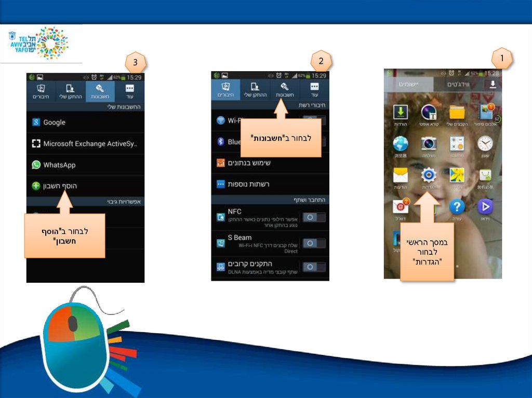Enable the S Beam switch
532x398 pixels.
(x=314, y=243)
